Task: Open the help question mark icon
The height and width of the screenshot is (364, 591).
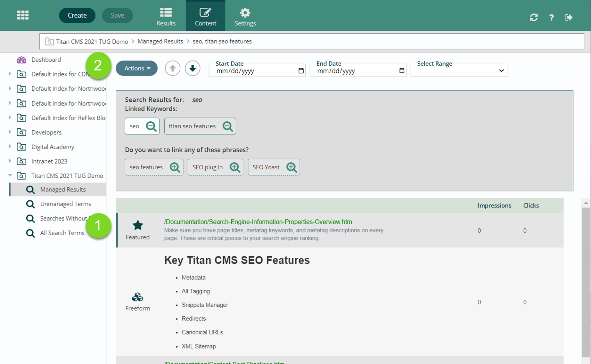Action: (x=551, y=17)
